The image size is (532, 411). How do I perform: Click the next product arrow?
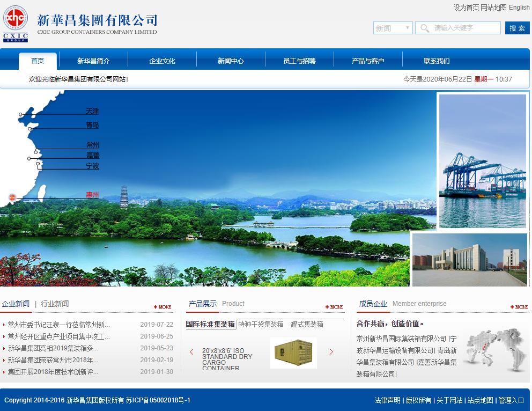point(331,351)
